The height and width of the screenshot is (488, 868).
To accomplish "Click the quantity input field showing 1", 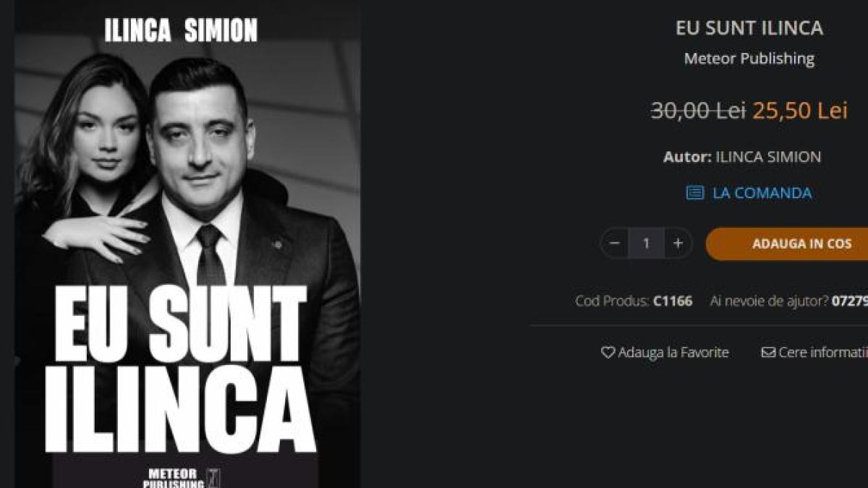I will pos(646,244).
